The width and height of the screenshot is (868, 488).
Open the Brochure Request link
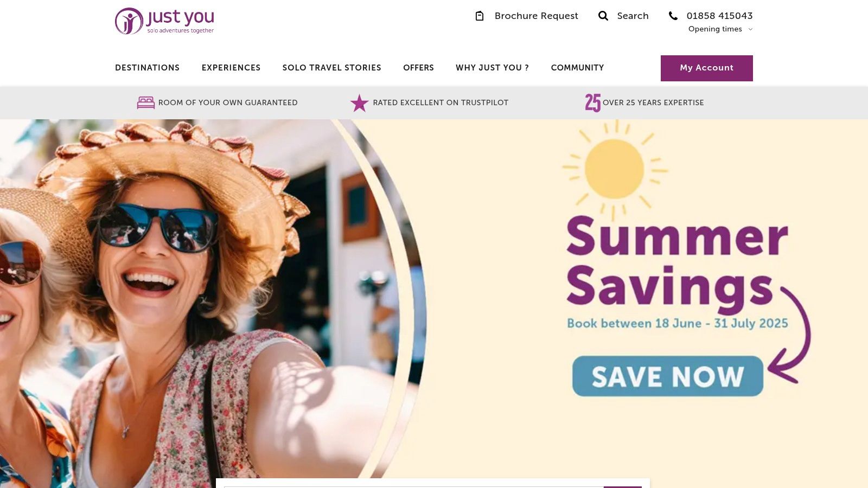click(537, 16)
